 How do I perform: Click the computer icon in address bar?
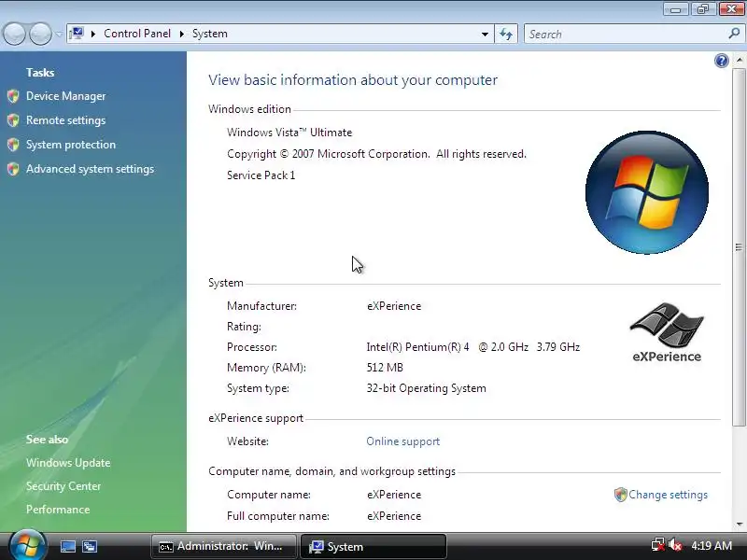[x=77, y=34]
